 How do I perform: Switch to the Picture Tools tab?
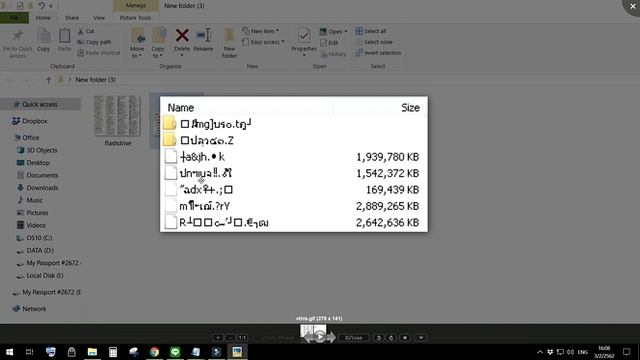[136, 18]
